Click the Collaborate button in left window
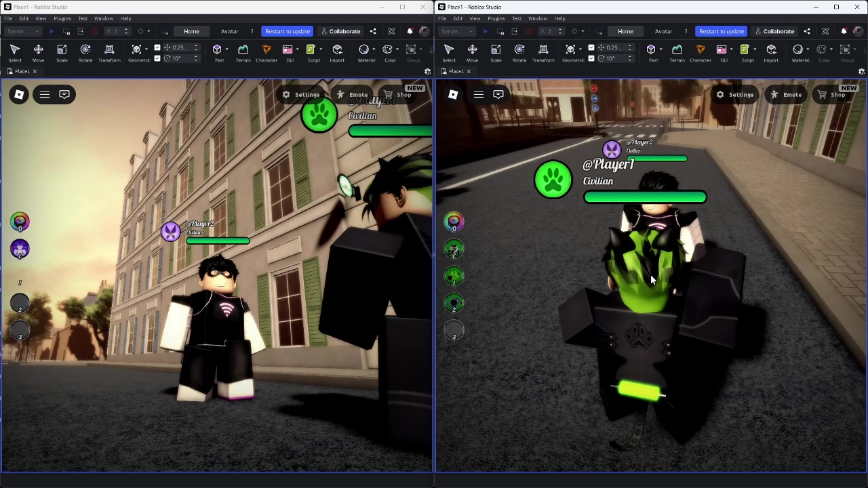868x488 pixels. coord(340,31)
